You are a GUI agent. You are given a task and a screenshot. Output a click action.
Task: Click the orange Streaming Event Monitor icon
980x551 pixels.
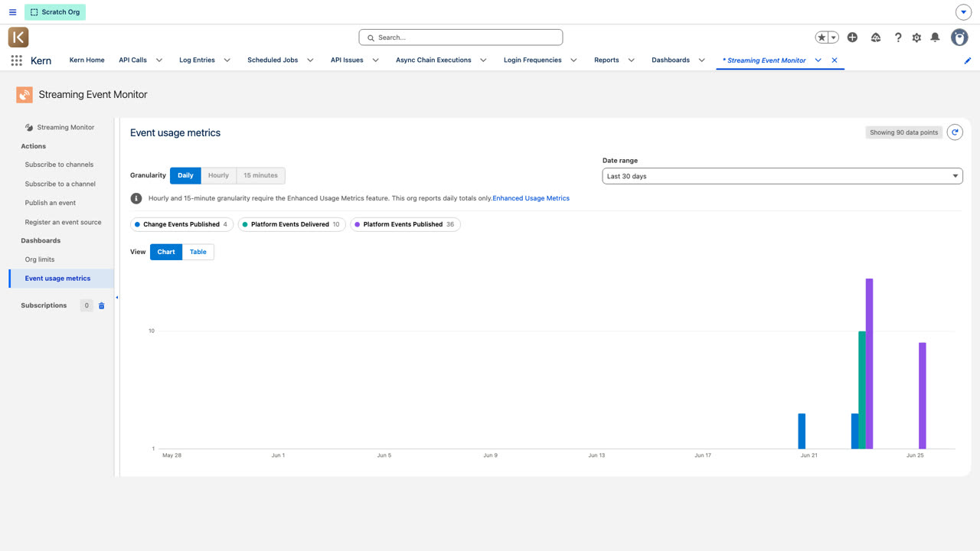pyautogui.click(x=24, y=95)
